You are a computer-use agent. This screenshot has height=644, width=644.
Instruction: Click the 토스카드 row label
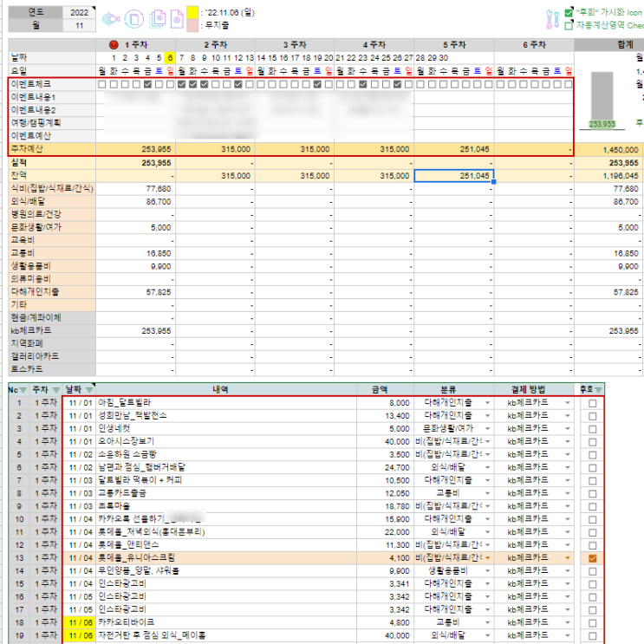click(x=52, y=369)
